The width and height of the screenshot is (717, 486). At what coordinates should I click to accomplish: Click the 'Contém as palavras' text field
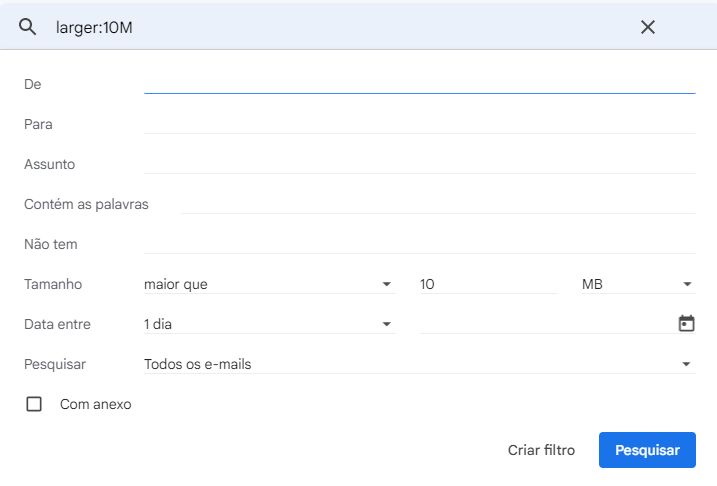click(437, 203)
